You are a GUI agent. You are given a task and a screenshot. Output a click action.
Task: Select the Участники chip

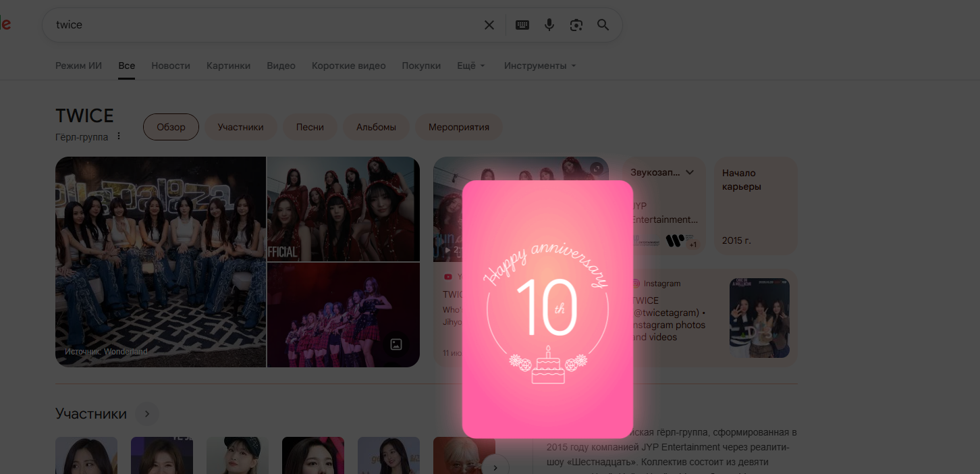pos(240,127)
